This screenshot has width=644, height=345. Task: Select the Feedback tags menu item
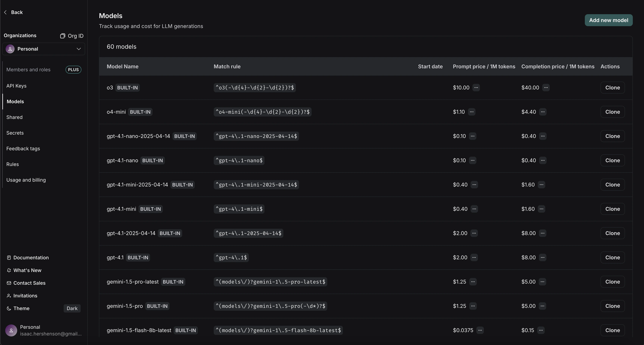(23, 148)
